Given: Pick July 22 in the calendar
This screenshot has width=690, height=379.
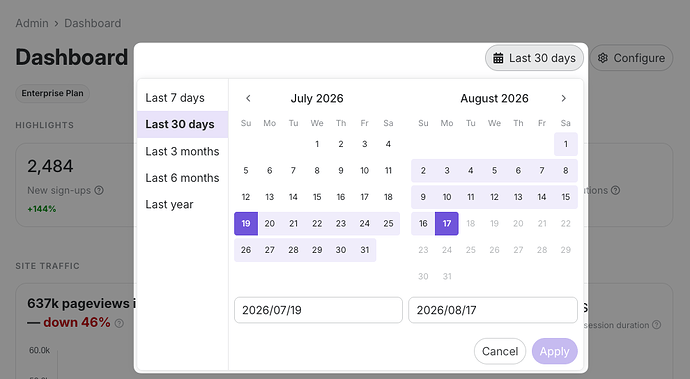Looking at the screenshot, I should point(317,224).
